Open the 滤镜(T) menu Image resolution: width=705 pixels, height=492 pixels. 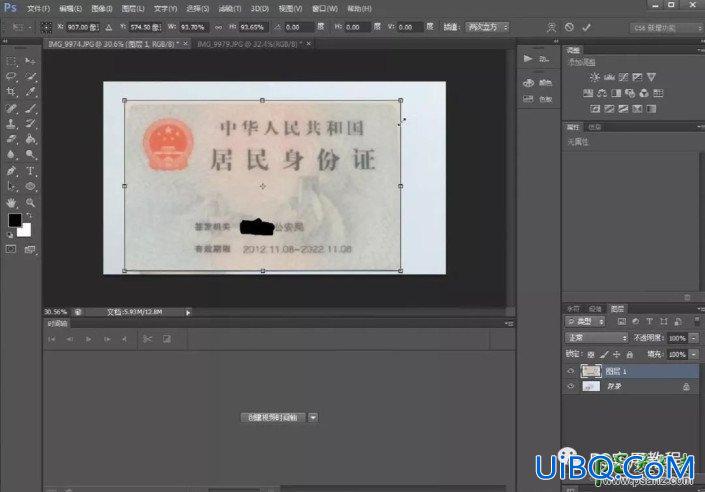pyautogui.click(x=230, y=9)
